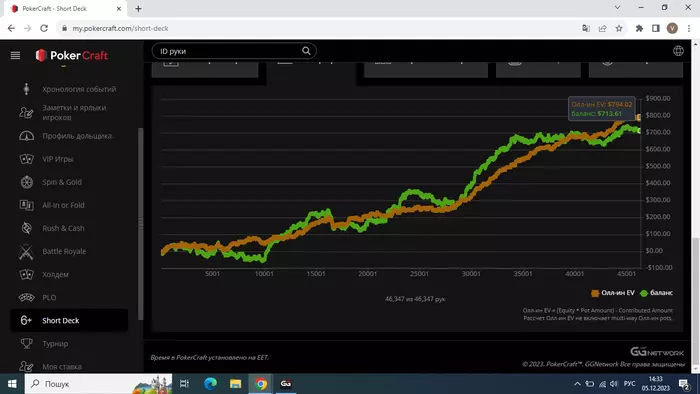Open the Chrome three-dot menu
This screenshot has width=700, height=394.
click(x=689, y=28)
